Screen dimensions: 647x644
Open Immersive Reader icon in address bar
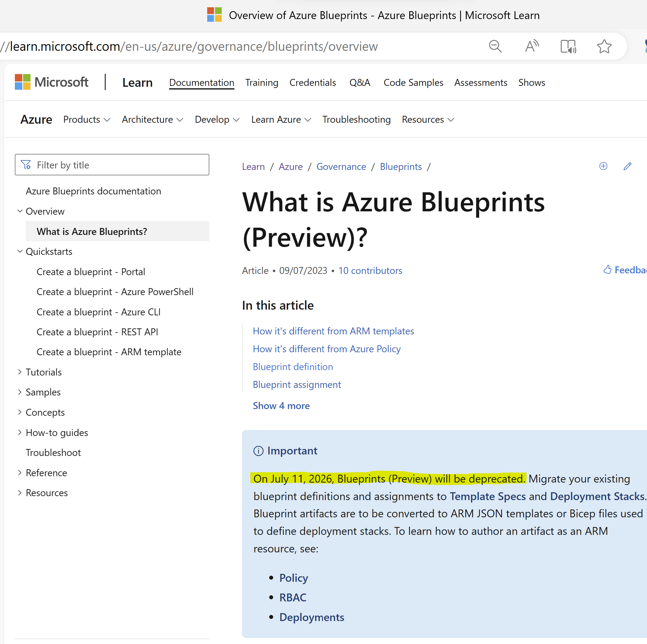point(568,46)
